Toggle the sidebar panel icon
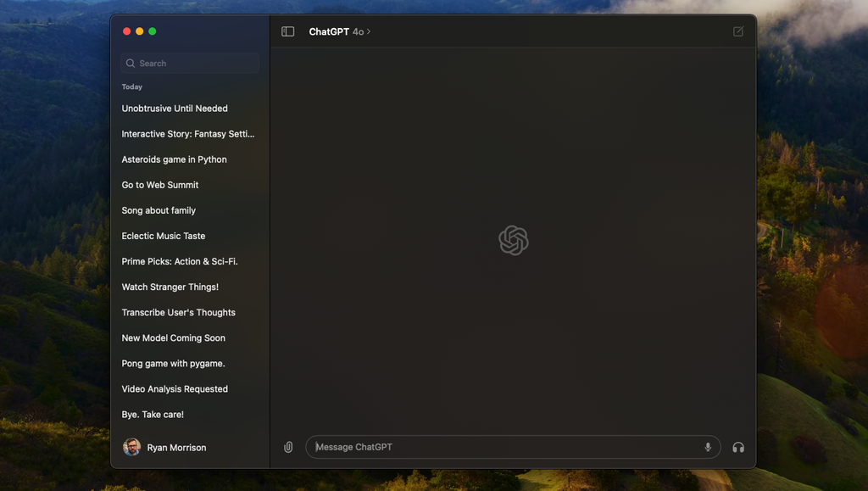Viewport: 868px width, 491px height. tap(288, 31)
